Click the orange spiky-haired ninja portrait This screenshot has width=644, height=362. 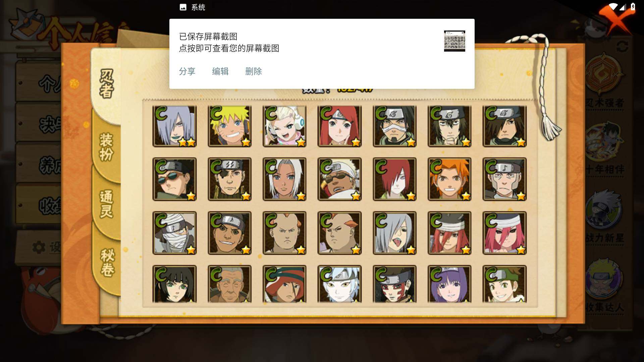(x=449, y=179)
